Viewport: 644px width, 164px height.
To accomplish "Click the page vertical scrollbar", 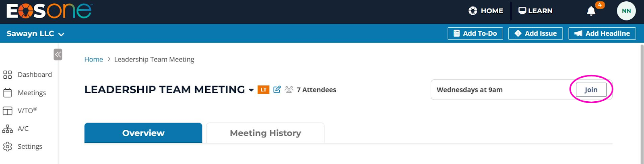I will click(x=642, y=104).
